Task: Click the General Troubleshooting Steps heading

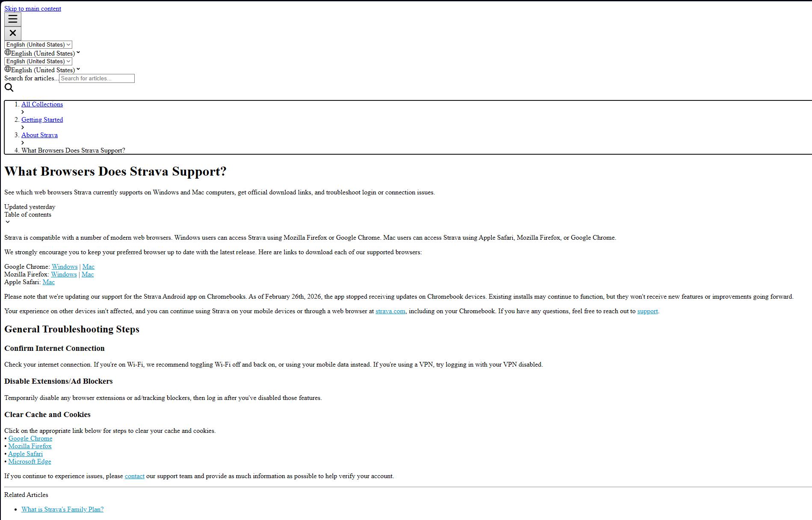Action: coord(72,329)
